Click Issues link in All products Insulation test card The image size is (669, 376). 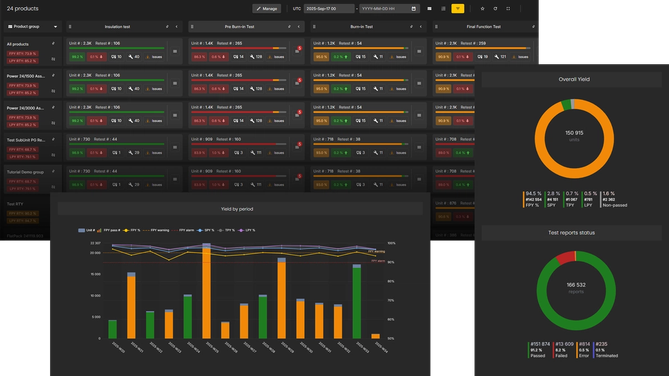coord(154,57)
